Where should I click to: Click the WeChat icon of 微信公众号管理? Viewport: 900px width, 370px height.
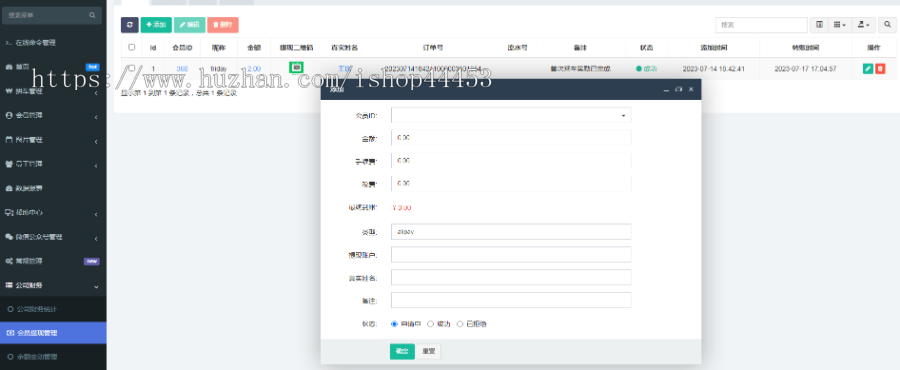[9, 237]
